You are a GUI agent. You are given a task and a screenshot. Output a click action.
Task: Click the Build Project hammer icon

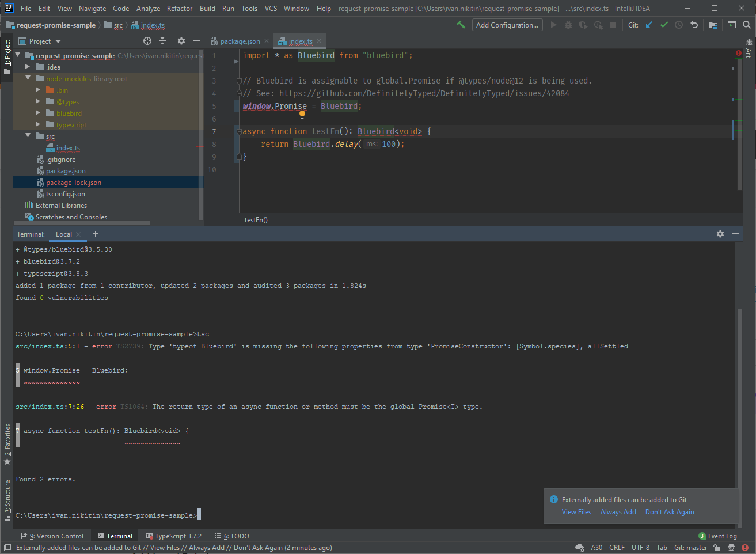(x=461, y=25)
